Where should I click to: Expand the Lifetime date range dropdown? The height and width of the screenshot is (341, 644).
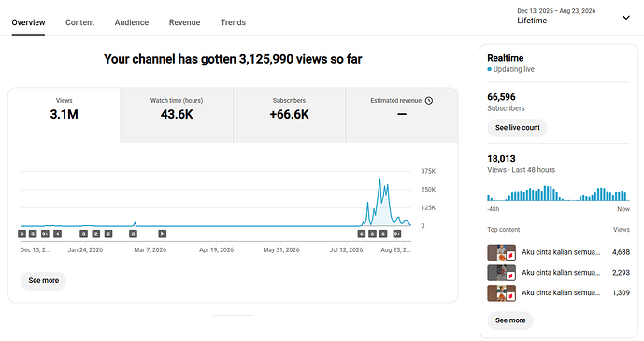tap(573, 17)
